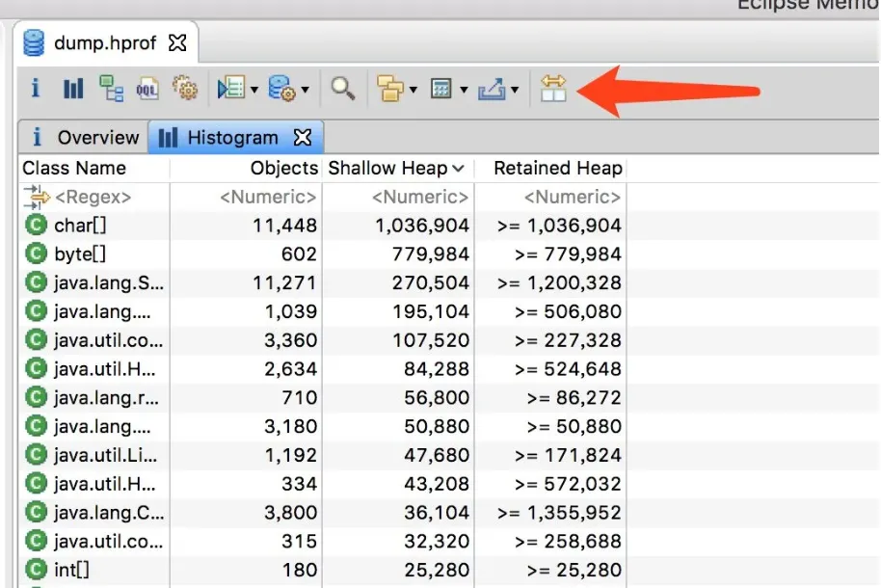Click the retained heap value >= 1,355,952
This screenshot has width=881, height=588.
559,513
